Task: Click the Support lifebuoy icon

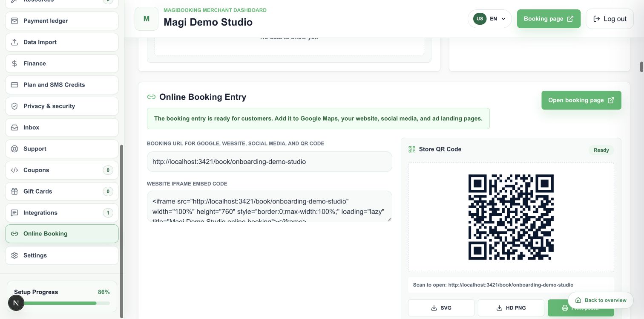Action: pyautogui.click(x=14, y=149)
